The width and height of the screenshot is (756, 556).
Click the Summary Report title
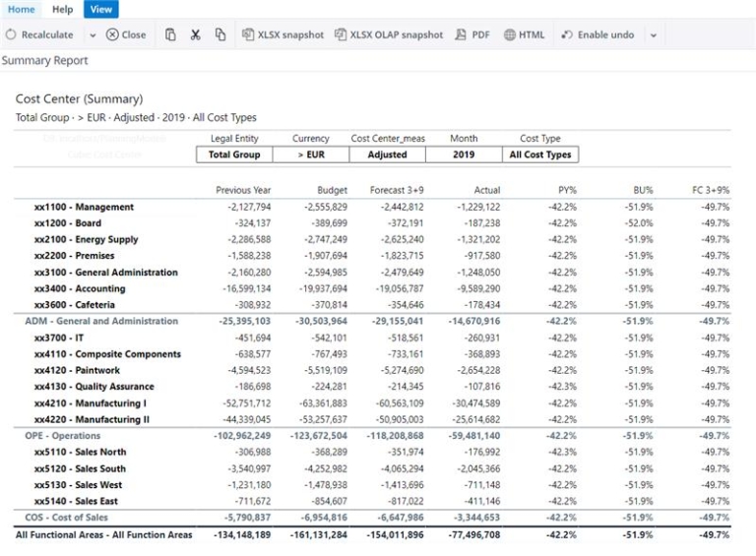click(45, 61)
